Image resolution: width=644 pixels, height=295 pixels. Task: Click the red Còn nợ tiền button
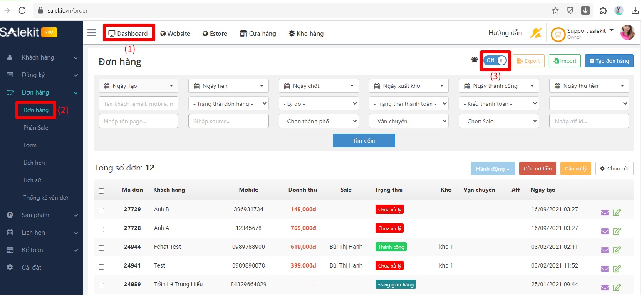click(x=537, y=169)
